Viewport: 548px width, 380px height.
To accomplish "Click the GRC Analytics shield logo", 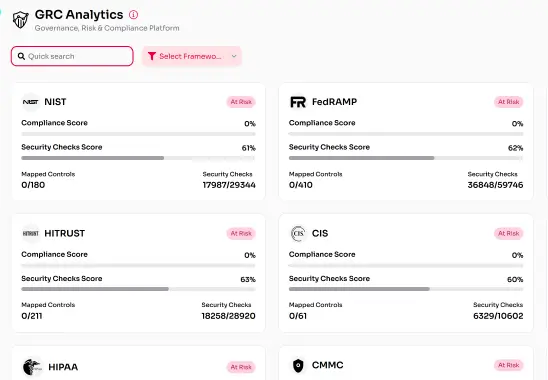I will pyautogui.click(x=20, y=20).
